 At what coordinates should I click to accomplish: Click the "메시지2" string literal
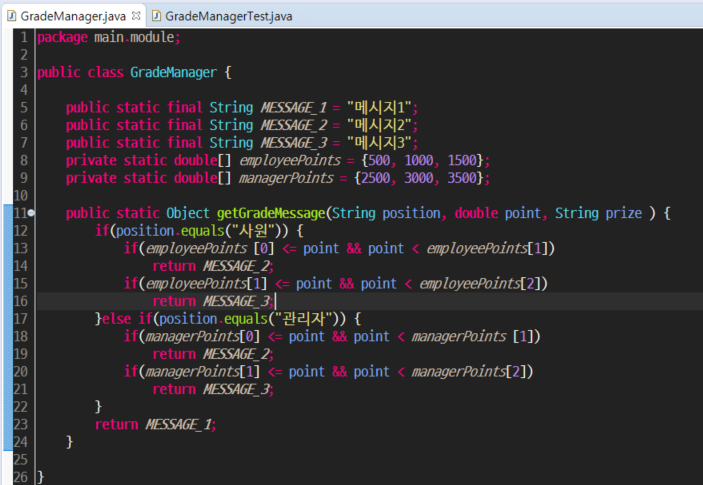[x=379, y=125]
